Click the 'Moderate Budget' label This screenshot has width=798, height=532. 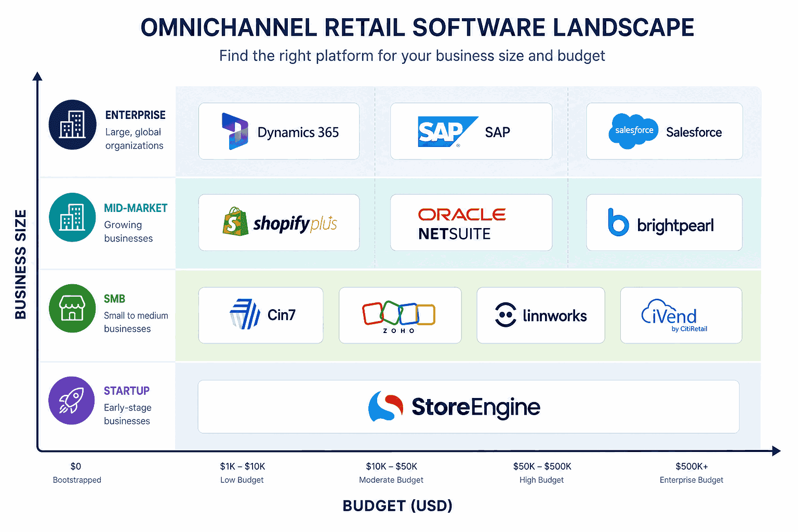[x=391, y=480]
